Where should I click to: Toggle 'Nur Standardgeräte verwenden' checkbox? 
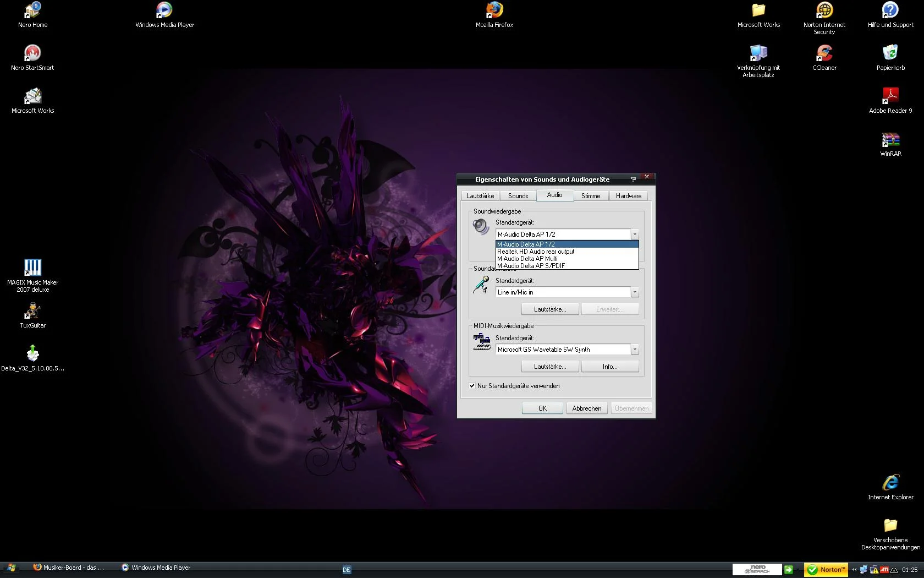pos(472,386)
